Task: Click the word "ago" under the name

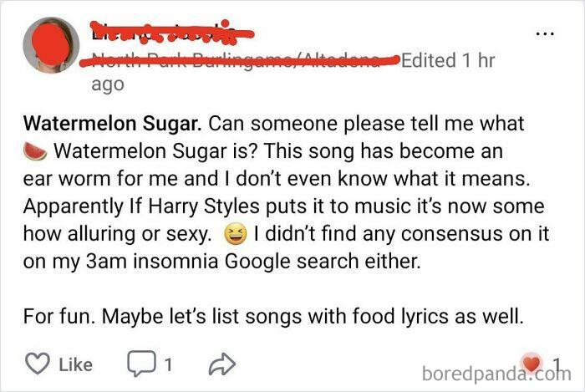Action: coord(106,84)
